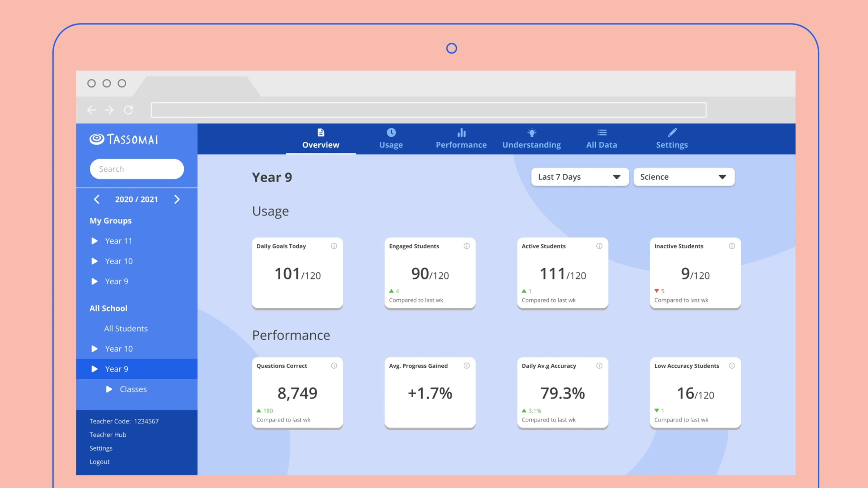This screenshot has width=868, height=488.
Task: Go to next academic year
Action: (177, 200)
